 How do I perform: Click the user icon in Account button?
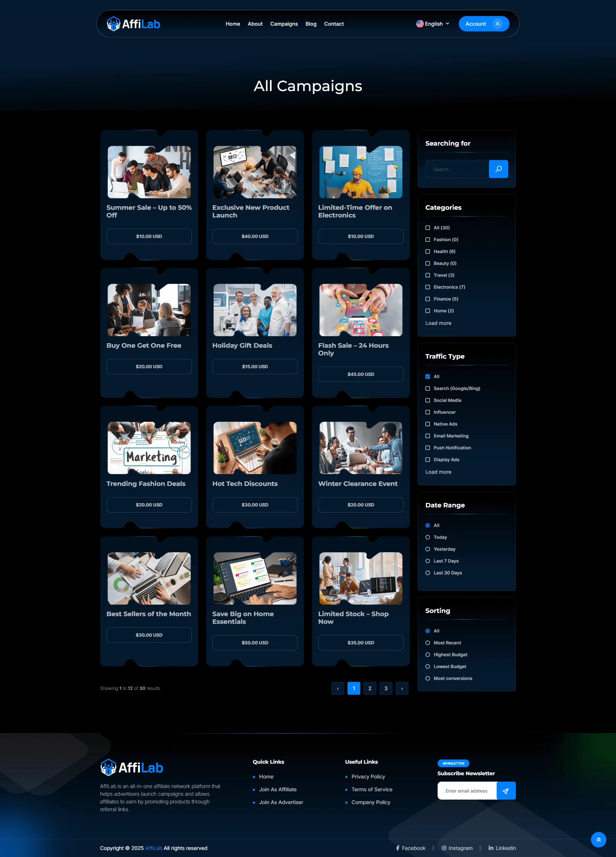(497, 24)
